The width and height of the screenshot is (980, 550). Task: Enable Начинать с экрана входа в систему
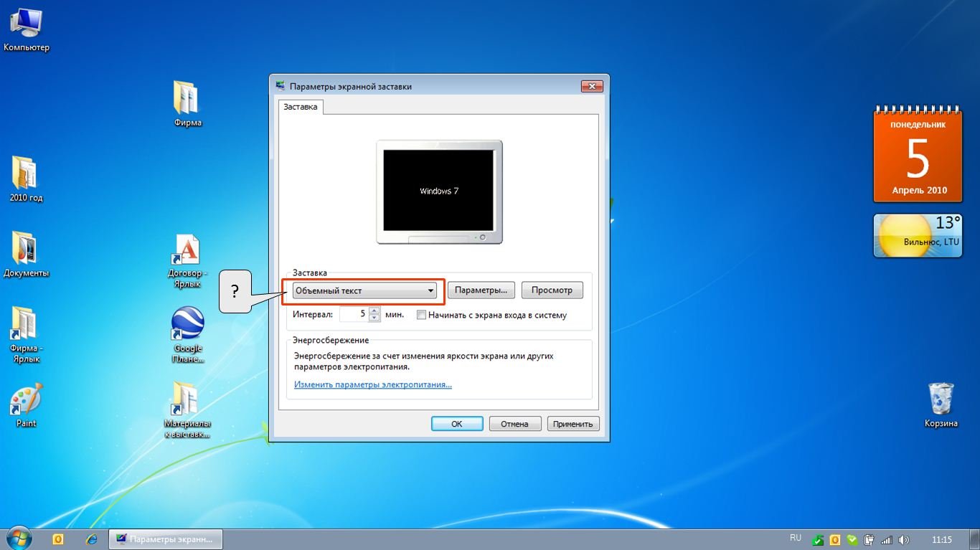click(x=422, y=315)
